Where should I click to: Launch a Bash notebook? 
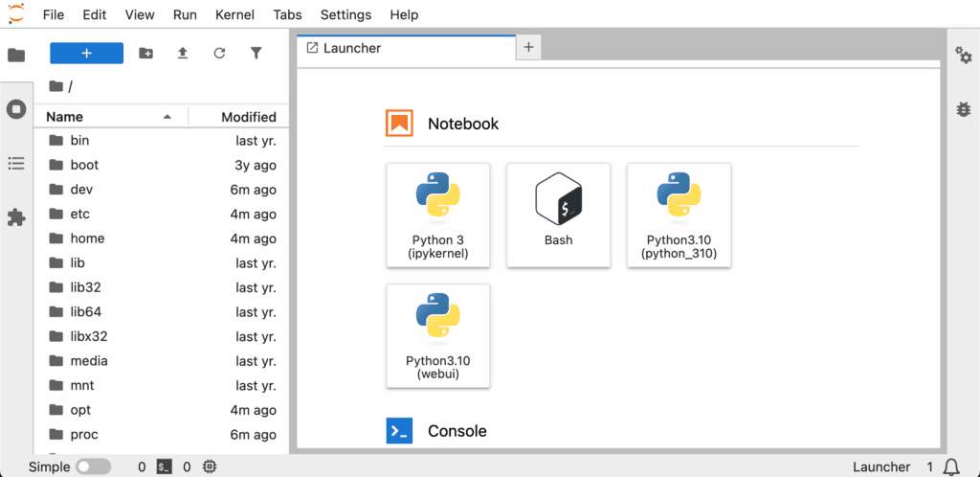click(558, 216)
